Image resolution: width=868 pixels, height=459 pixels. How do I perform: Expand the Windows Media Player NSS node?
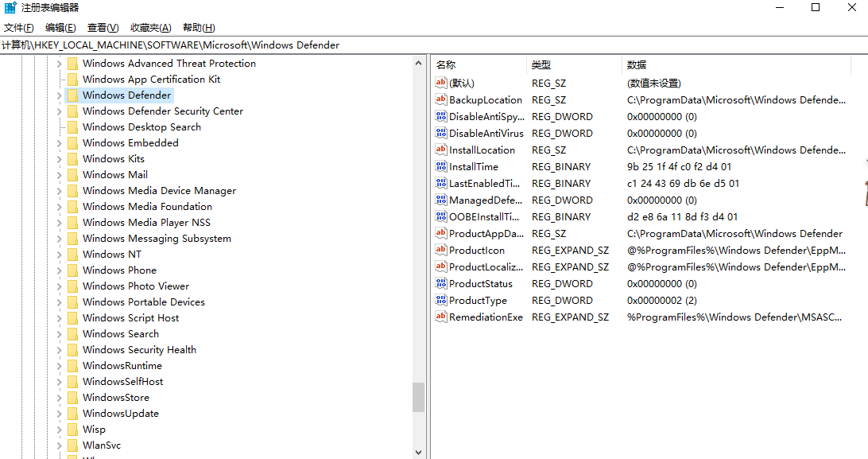60,223
